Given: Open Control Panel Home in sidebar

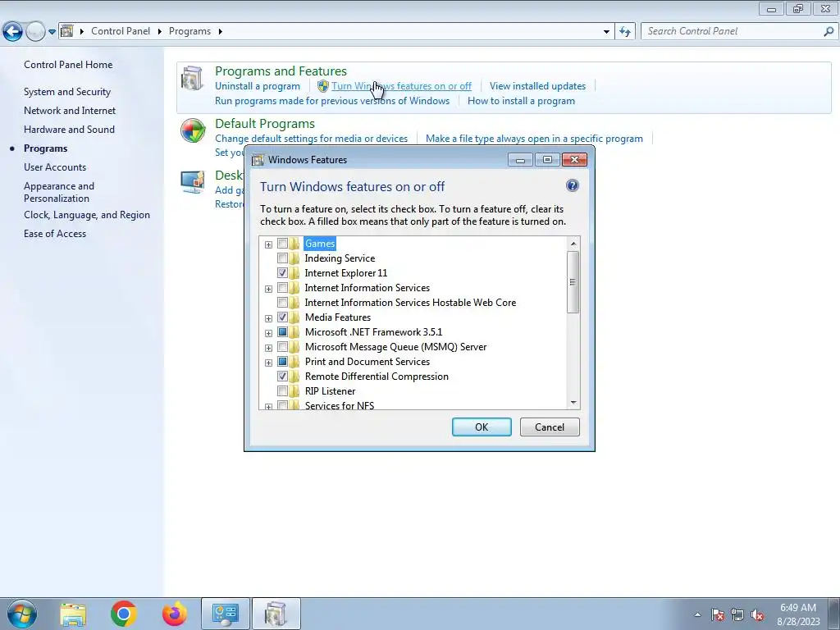Looking at the screenshot, I should [x=68, y=64].
